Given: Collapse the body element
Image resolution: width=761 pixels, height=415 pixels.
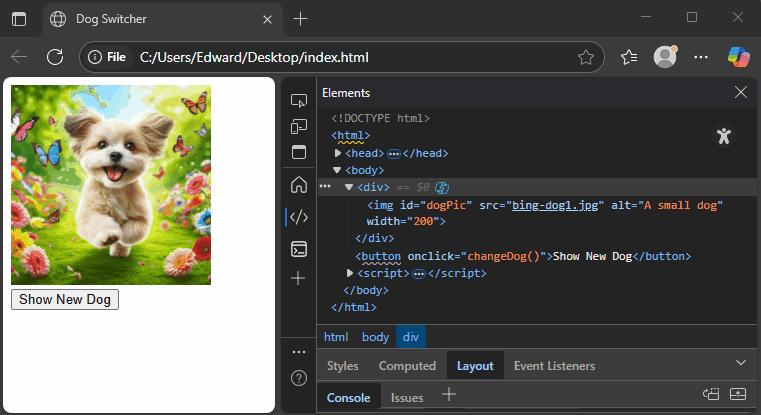Looking at the screenshot, I should [337, 170].
